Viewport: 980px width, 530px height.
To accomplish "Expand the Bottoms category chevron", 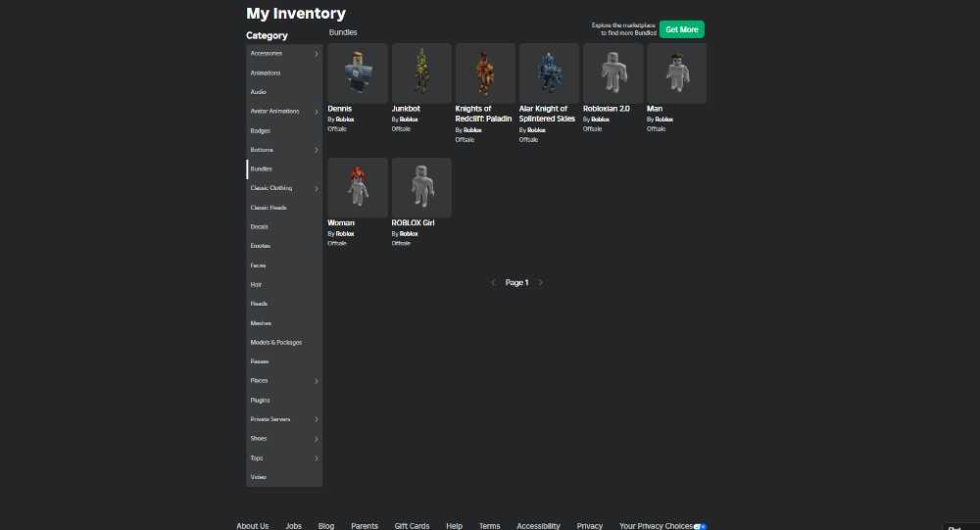I will (x=317, y=150).
